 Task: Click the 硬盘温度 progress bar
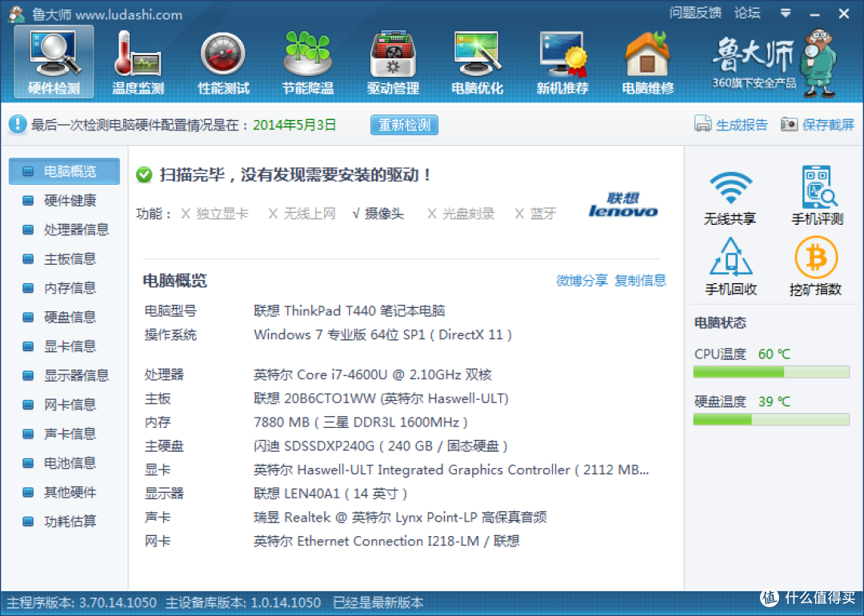pos(771,420)
